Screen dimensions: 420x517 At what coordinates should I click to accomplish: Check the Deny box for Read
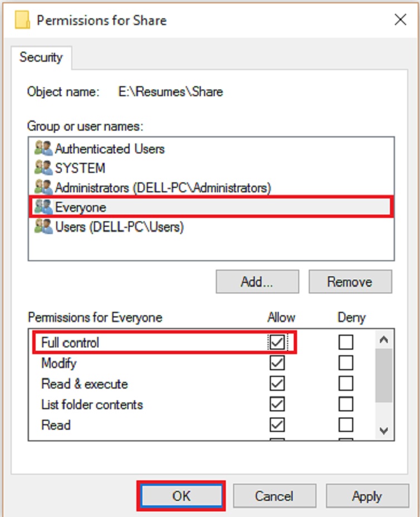346,425
